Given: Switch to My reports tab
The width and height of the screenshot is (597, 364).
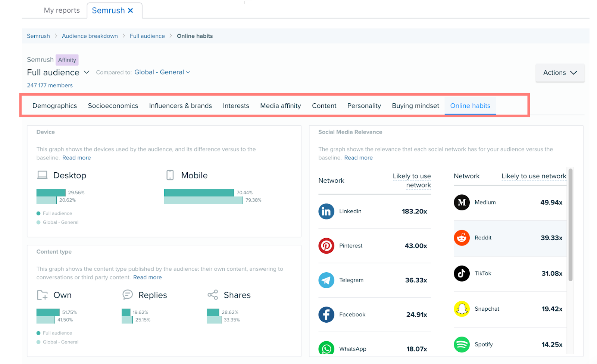Looking at the screenshot, I should pos(62,10).
